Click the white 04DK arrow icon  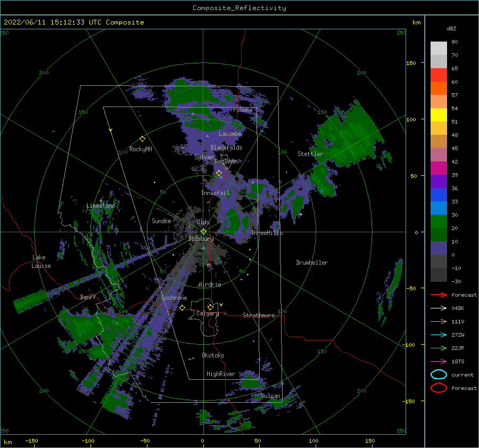(439, 308)
